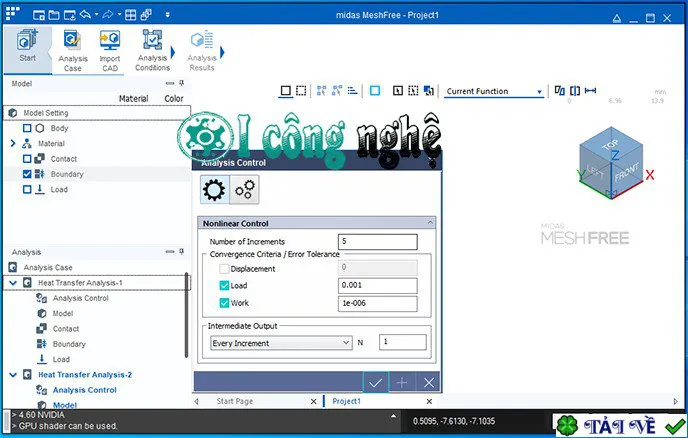Open the Analysis Case ribbon step
Viewport: 688px width, 438px height.
[73, 50]
